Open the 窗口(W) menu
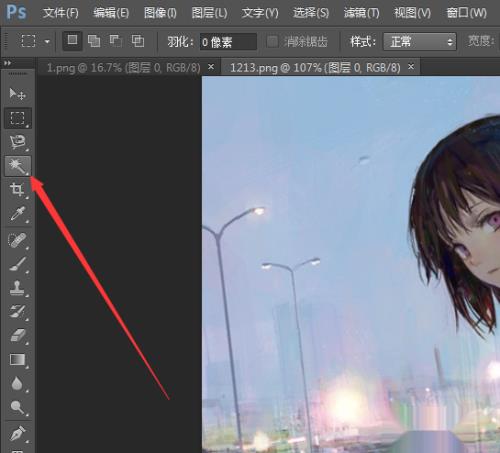The height and width of the screenshot is (453, 500). point(466,13)
